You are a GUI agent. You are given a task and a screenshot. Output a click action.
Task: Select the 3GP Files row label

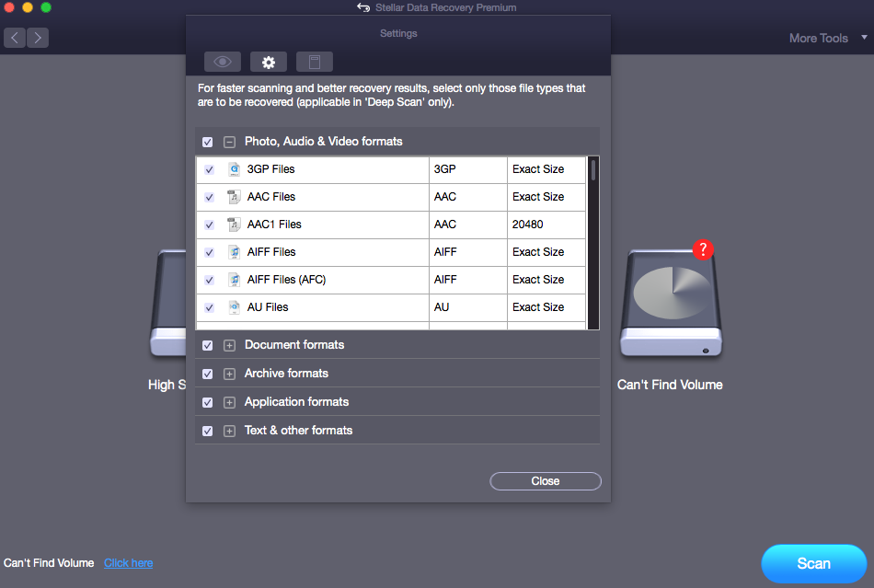coord(270,169)
